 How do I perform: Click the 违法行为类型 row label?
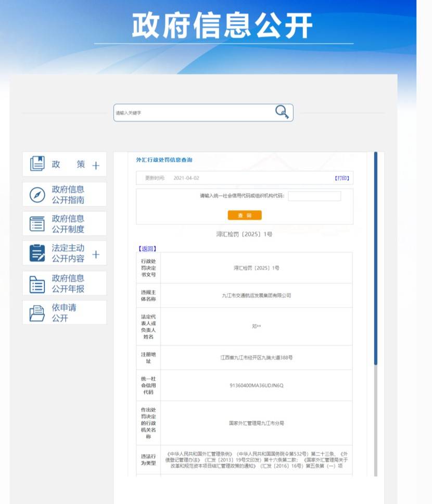148,460
